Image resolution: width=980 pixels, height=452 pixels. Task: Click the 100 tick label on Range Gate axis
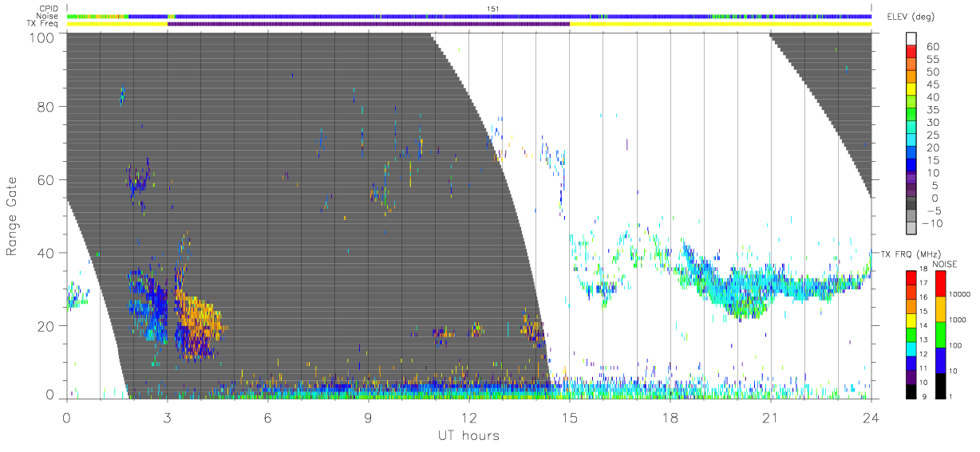click(42, 37)
